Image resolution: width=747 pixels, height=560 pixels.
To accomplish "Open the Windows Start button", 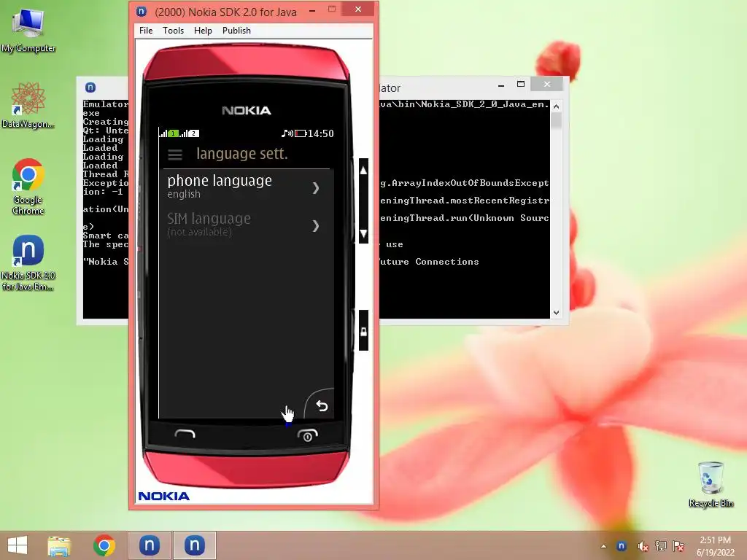I will pos(18,545).
